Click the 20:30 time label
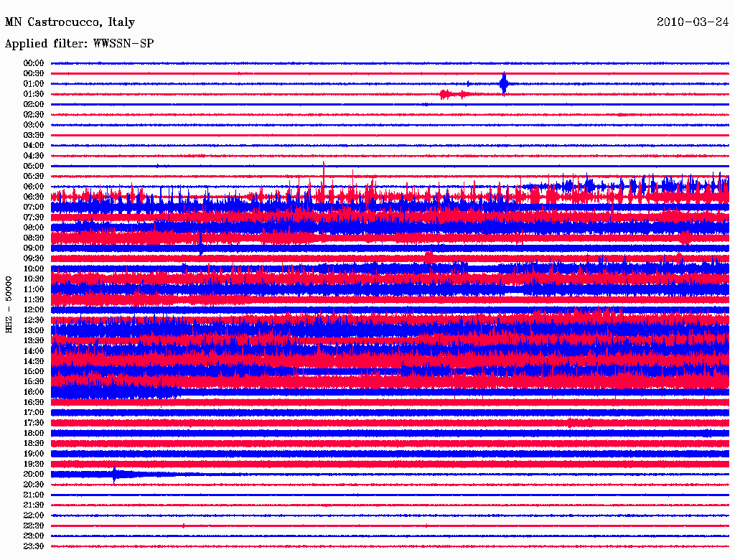This screenshot has height=560, width=735. pyautogui.click(x=34, y=485)
